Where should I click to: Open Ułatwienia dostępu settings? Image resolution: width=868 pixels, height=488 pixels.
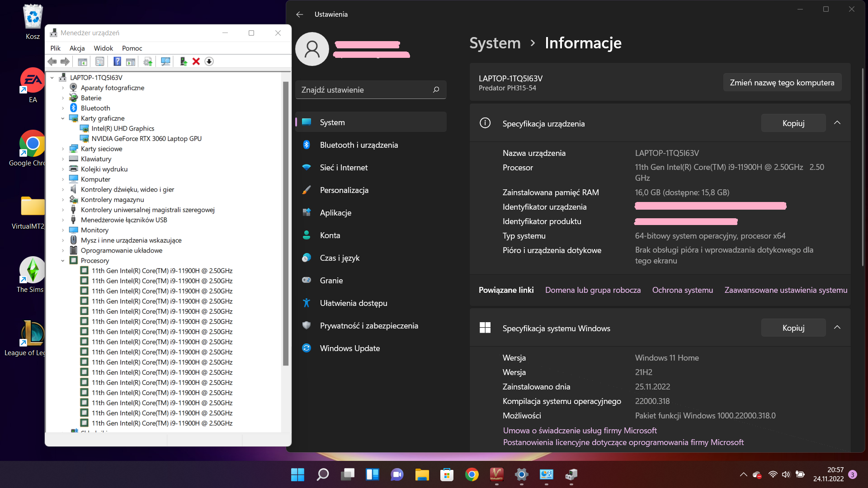[x=371, y=303]
